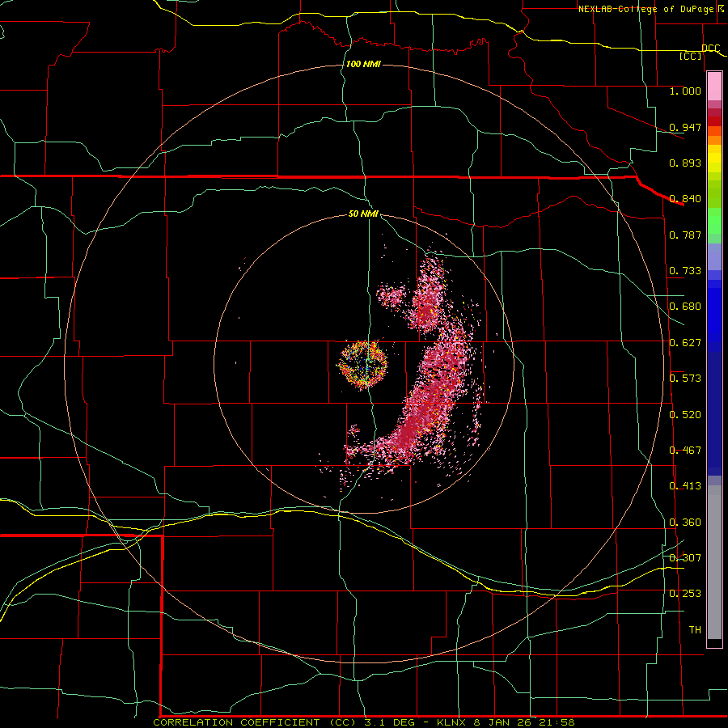
Task: Click the DCC label above color scale
Action: click(x=710, y=49)
